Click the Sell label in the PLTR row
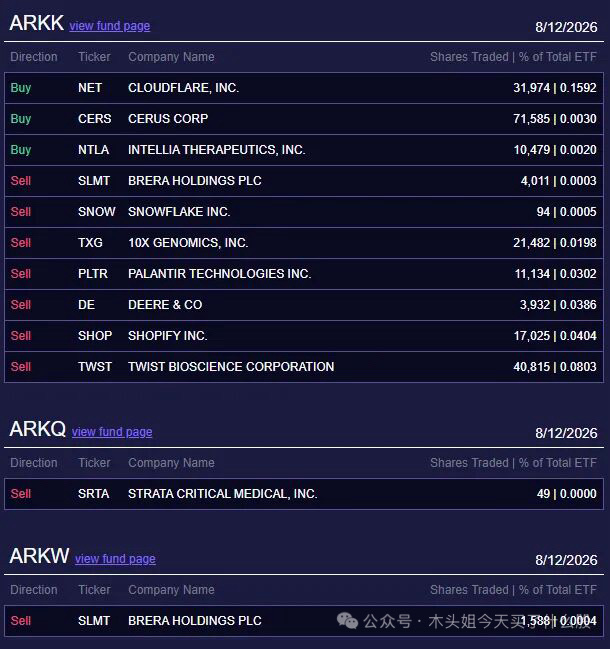The width and height of the screenshot is (610, 649). tap(21, 274)
